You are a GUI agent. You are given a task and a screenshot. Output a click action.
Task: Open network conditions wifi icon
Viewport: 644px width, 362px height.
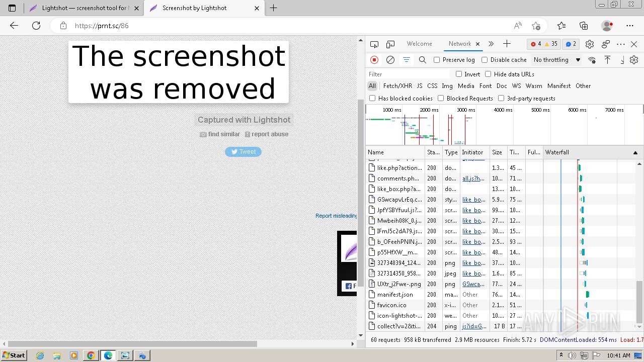(592, 60)
